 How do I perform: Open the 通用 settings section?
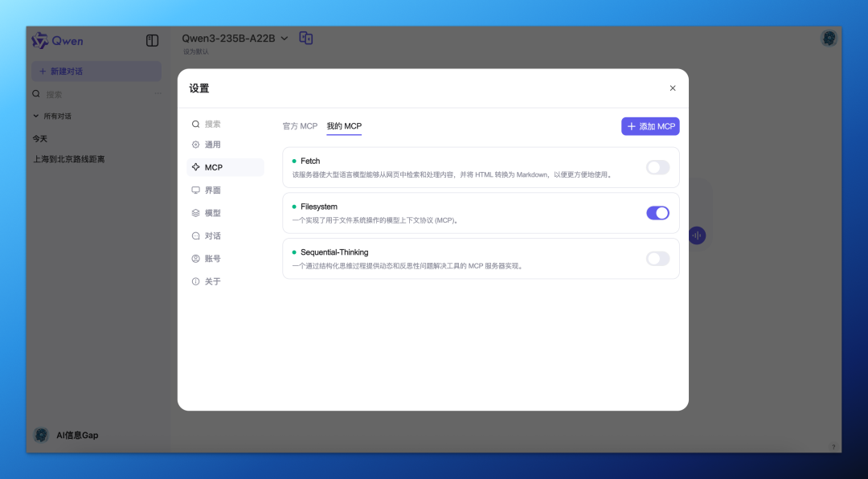point(225,145)
